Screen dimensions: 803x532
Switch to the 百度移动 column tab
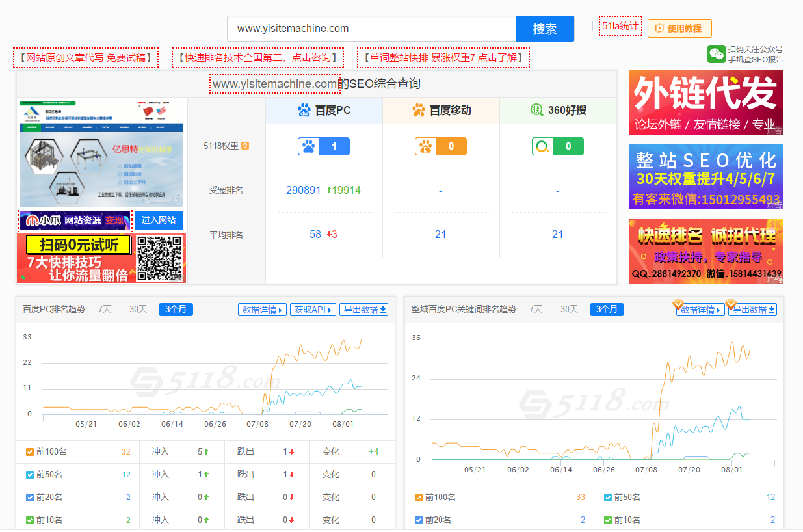441,110
